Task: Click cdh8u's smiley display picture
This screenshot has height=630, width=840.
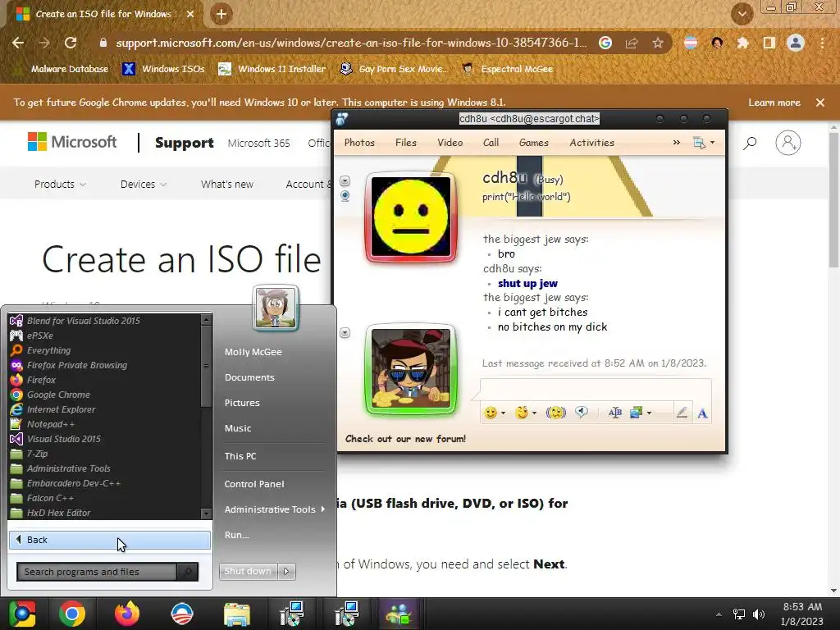Action: click(411, 217)
